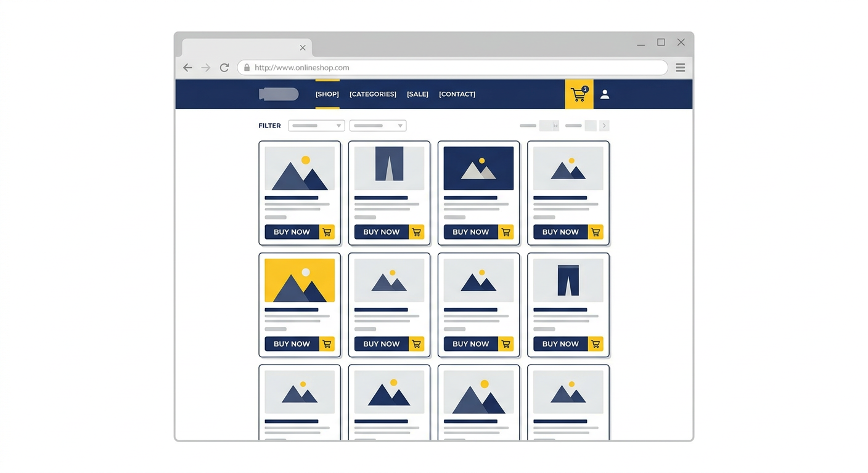
Task: Open the [CATEGORIES] menu item
Action: (373, 94)
